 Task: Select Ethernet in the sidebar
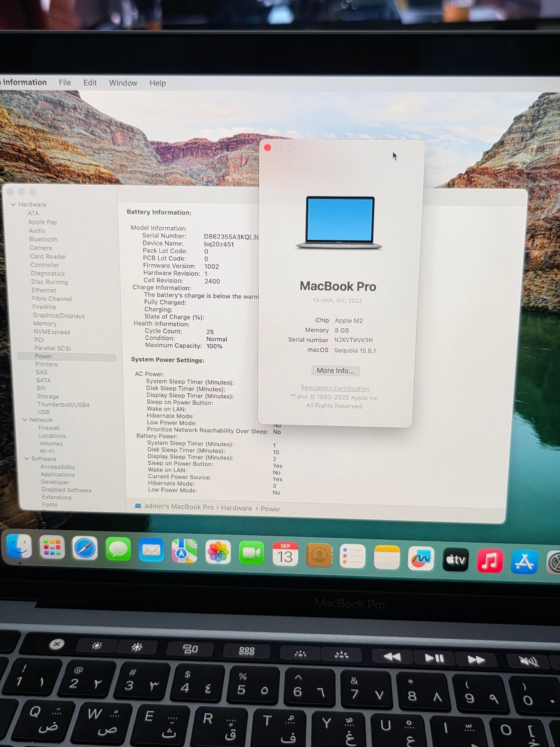coord(44,290)
